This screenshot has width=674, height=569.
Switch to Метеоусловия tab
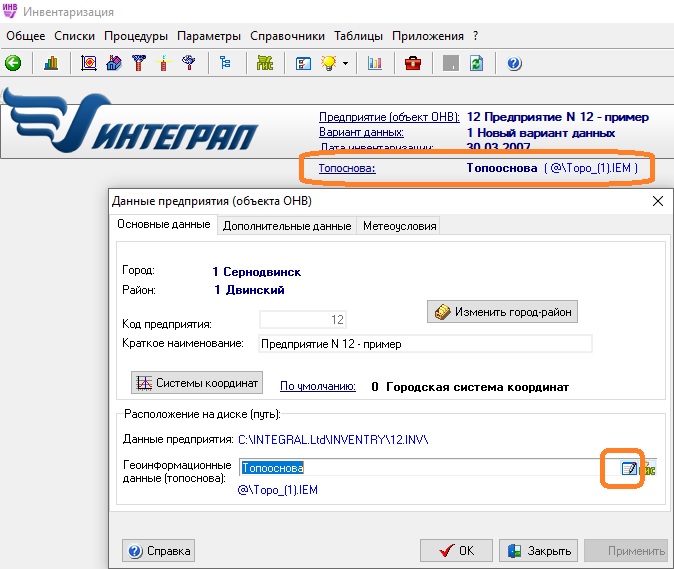point(399,226)
